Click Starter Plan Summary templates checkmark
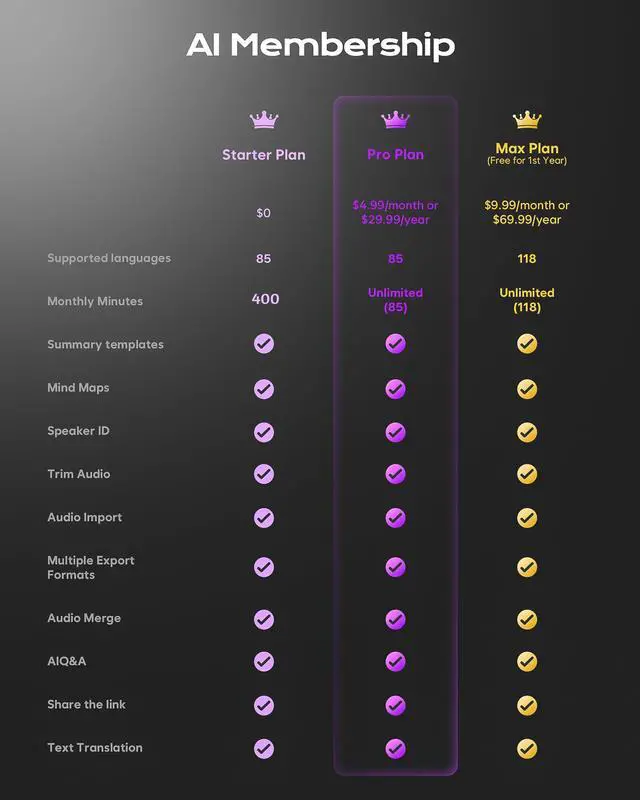This screenshot has height=800, width=640. pos(264,344)
